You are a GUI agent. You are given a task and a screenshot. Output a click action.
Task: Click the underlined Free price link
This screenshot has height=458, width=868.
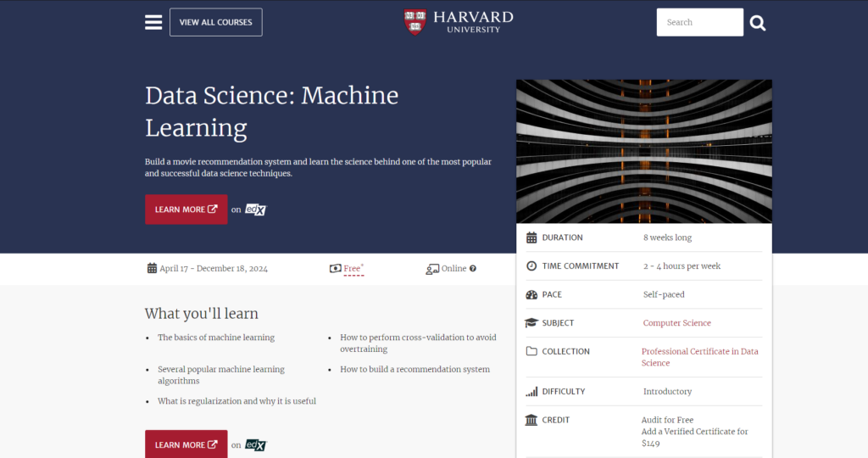click(x=352, y=269)
